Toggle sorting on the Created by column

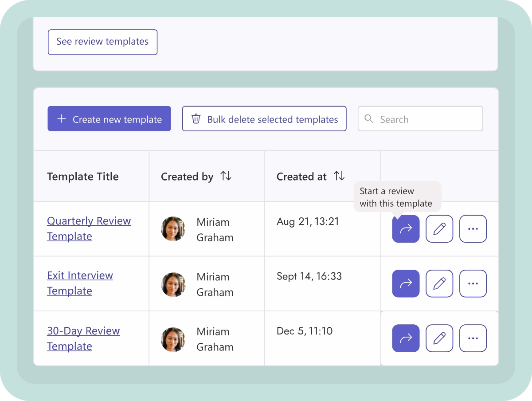[x=226, y=176]
